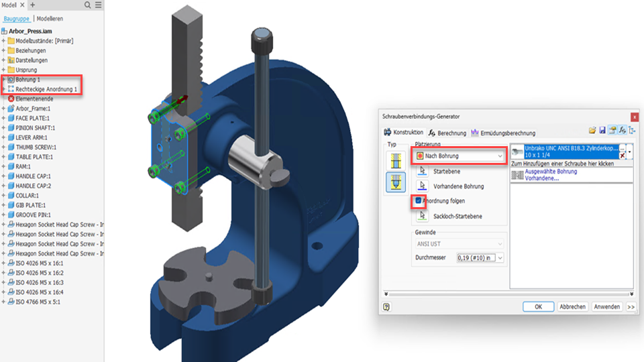Click the Bohrung 1 feature icon
This screenshot has width=644, height=362.
point(11,80)
